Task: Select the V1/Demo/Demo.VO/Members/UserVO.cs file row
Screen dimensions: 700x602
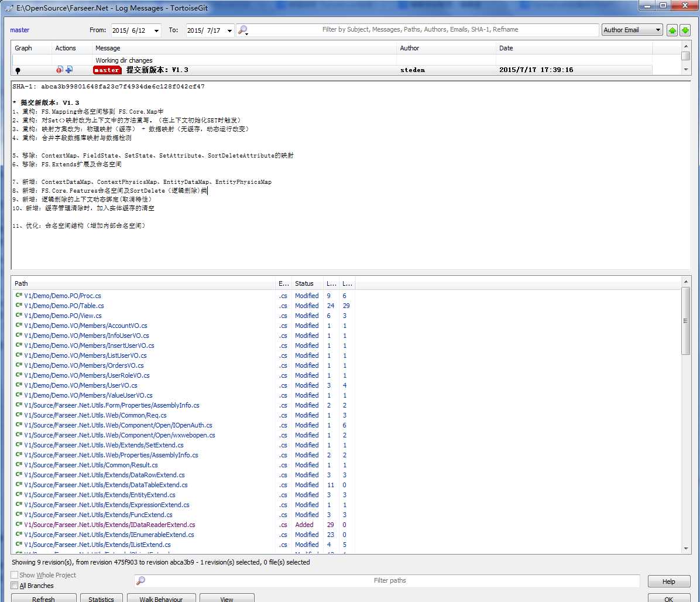Action: coord(183,385)
